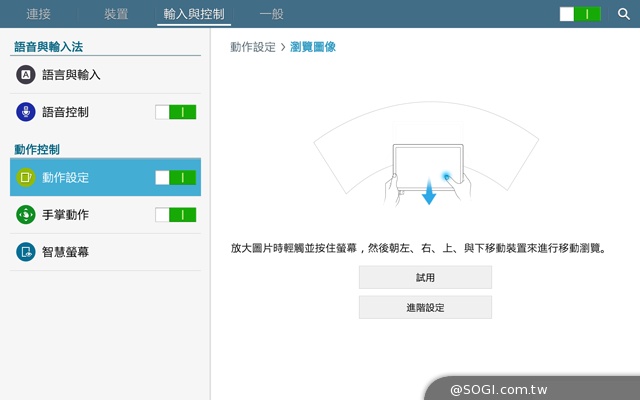The width and height of the screenshot is (640, 400).
Task: Click the 語音控制 microphone icon
Action: coord(26,112)
